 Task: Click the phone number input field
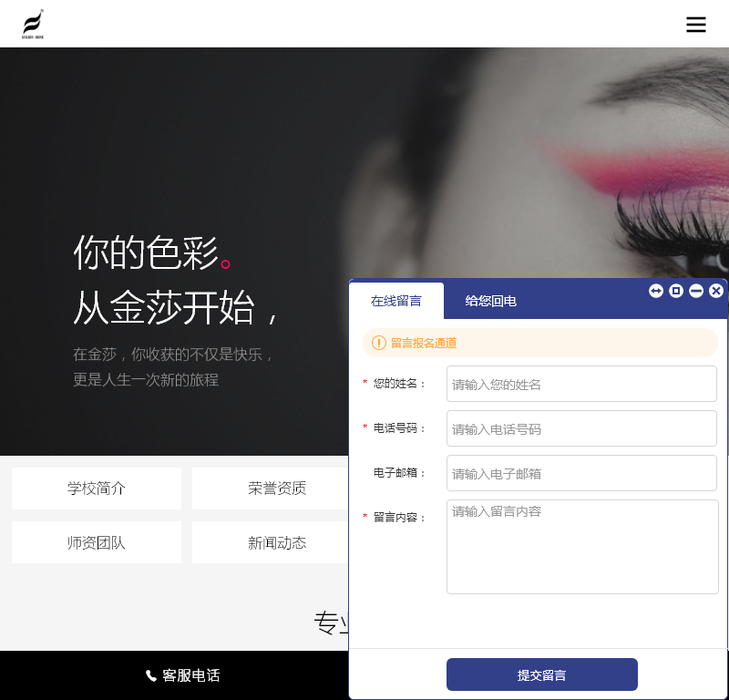[581, 428]
